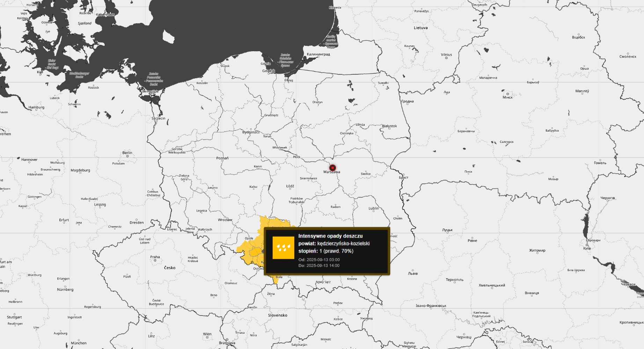
Task: Click the red location marker at Warszawa
Action: [x=332, y=168]
